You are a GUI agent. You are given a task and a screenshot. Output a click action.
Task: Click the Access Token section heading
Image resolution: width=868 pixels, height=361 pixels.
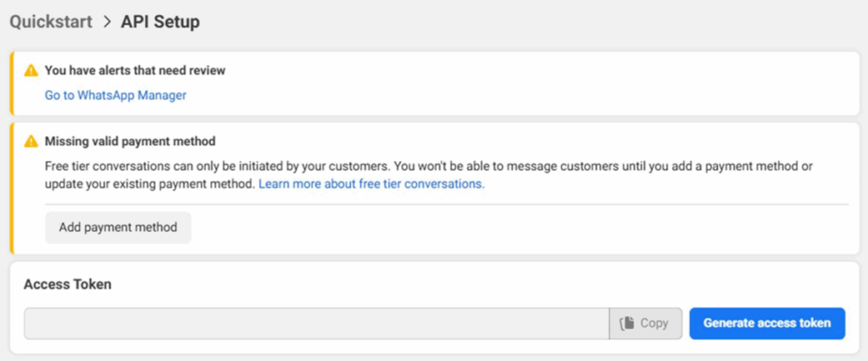tap(68, 285)
